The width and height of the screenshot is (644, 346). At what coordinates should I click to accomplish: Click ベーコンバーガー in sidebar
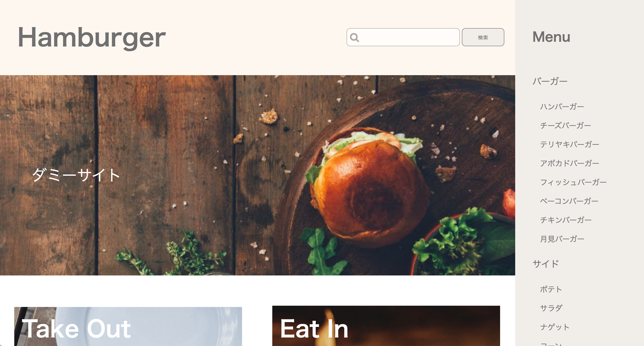pos(569,201)
